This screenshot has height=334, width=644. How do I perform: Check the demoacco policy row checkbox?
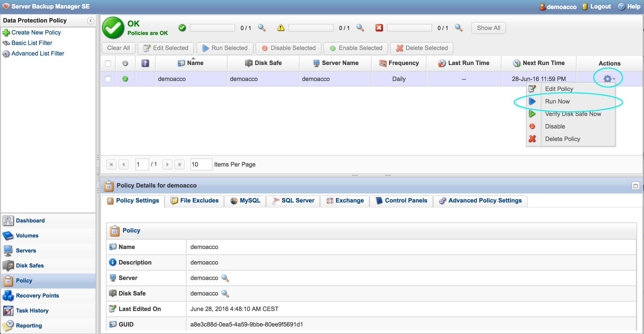108,79
